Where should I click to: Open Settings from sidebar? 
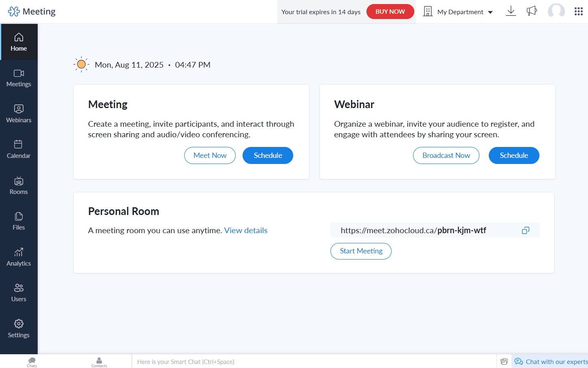(x=19, y=329)
